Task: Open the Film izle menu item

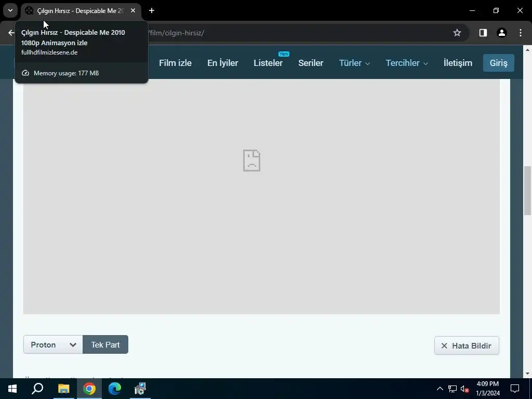Action: (x=175, y=63)
